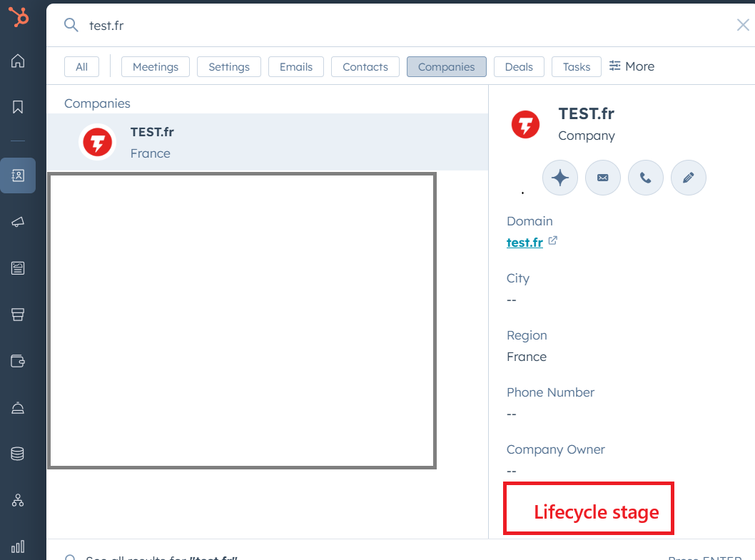Select the Emails search filter
Screen dimensions: 755x560
pos(295,66)
